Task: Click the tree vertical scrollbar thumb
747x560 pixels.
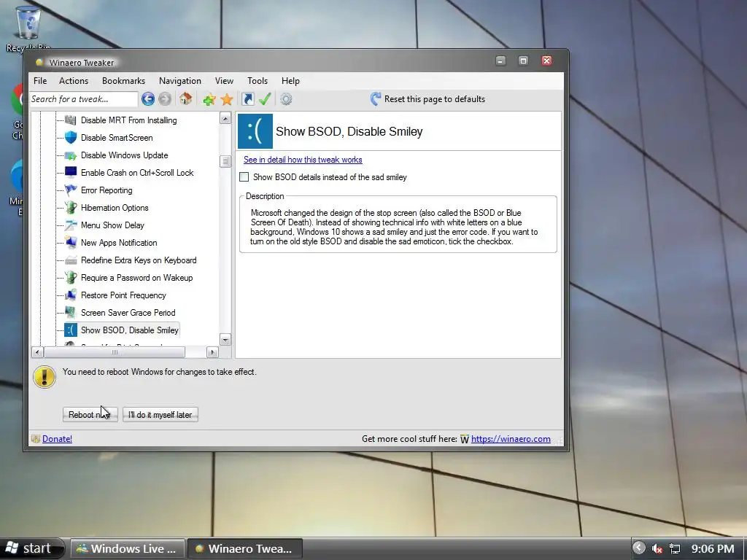Action: click(225, 161)
